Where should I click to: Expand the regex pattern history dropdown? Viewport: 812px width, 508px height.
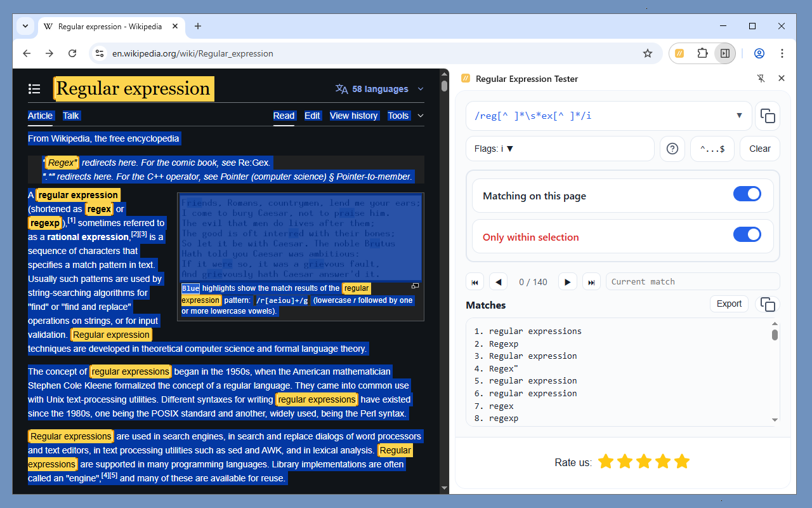tap(739, 116)
